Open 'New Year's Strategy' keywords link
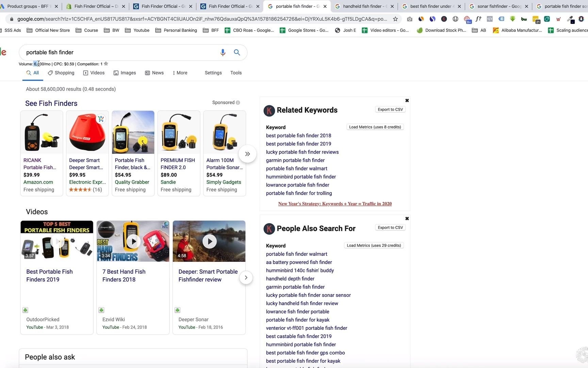This screenshot has height=368, width=588. tap(335, 204)
